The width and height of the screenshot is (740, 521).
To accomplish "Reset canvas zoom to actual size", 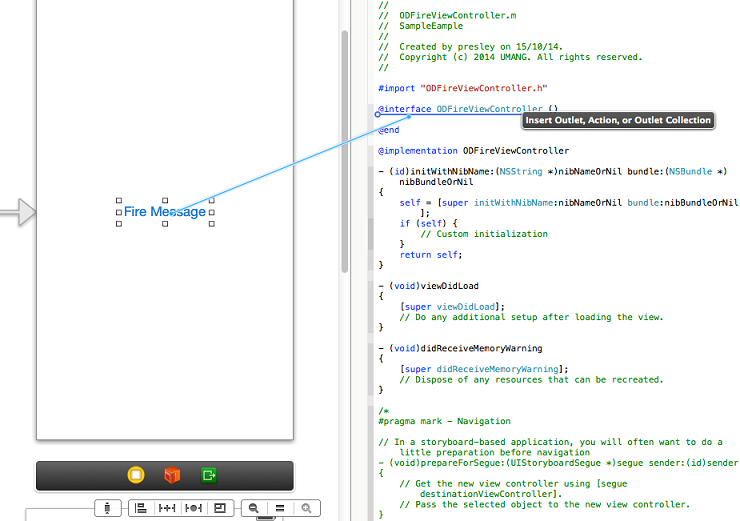I will coord(280,508).
